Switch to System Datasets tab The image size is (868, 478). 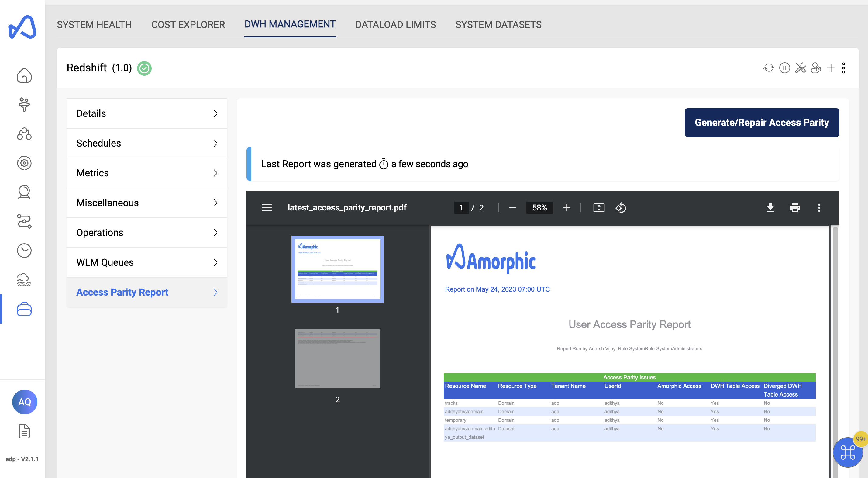click(x=498, y=25)
